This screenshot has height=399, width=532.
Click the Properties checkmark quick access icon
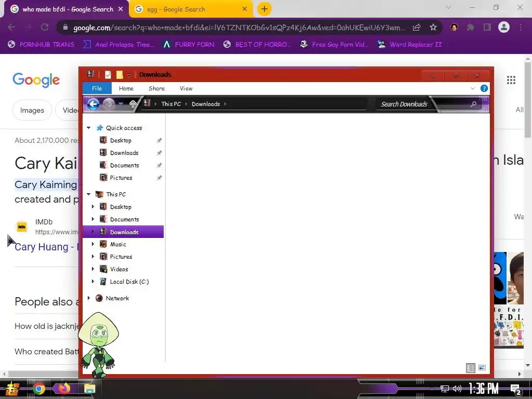click(108, 75)
